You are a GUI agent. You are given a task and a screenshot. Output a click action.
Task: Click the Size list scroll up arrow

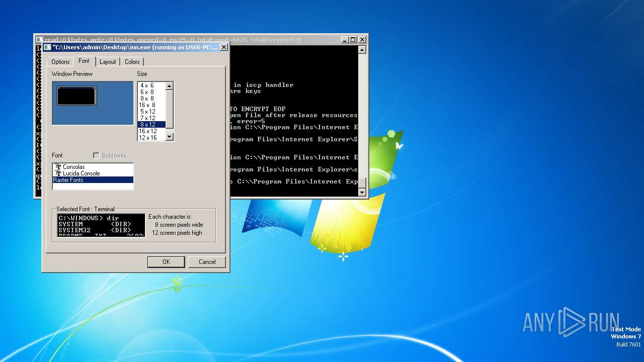tap(170, 86)
